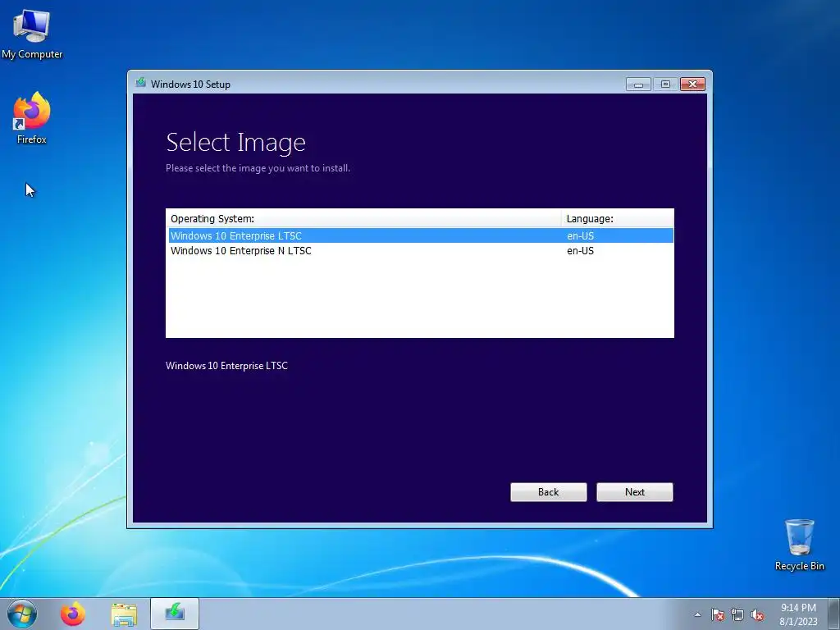This screenshot has height=630, width=840.
Task: Select Windows 10 Enterprise N LTSC row
Action: click(x=421, y=251)
